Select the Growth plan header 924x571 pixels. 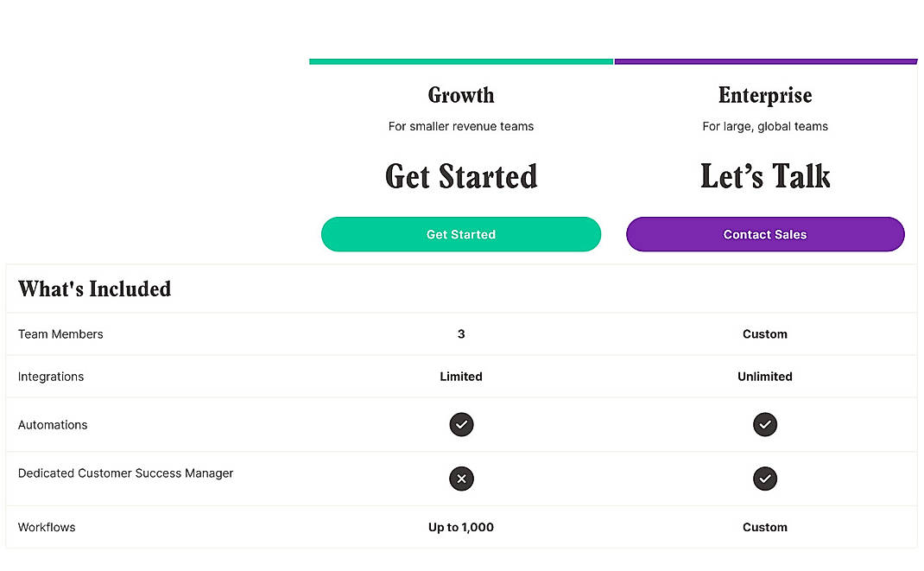pos(461,95)
